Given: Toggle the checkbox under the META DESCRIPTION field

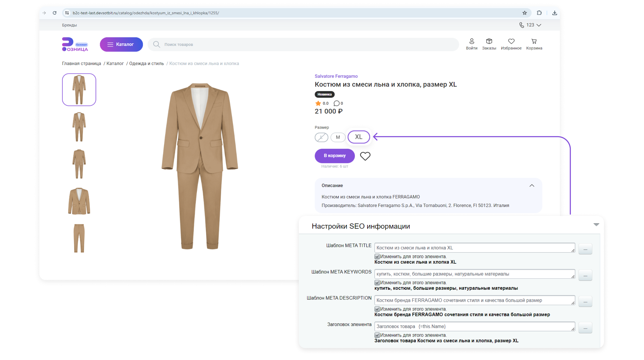Looking at the screenshot, I should pyautogui.click(x=377, y=309).
